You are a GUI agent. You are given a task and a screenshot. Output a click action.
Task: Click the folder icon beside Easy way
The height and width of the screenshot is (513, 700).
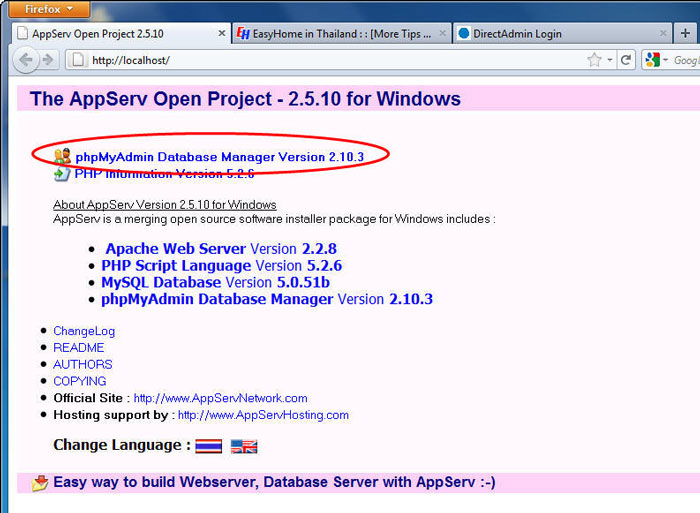(40, 483)
